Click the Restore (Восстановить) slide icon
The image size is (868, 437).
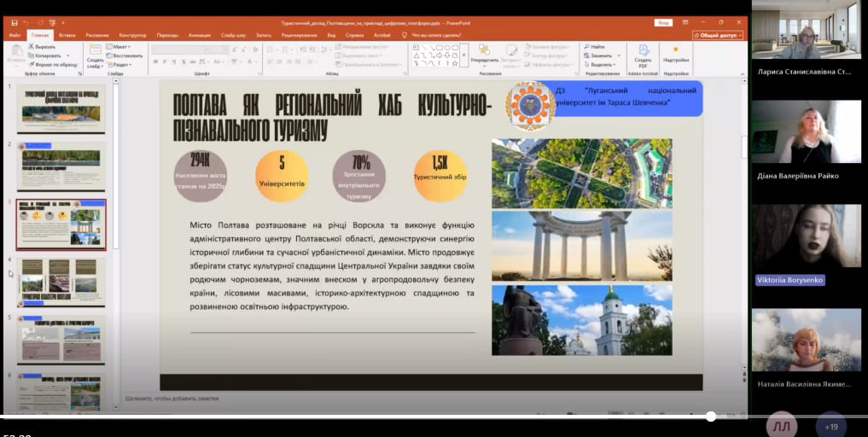(x=109, y=55)
